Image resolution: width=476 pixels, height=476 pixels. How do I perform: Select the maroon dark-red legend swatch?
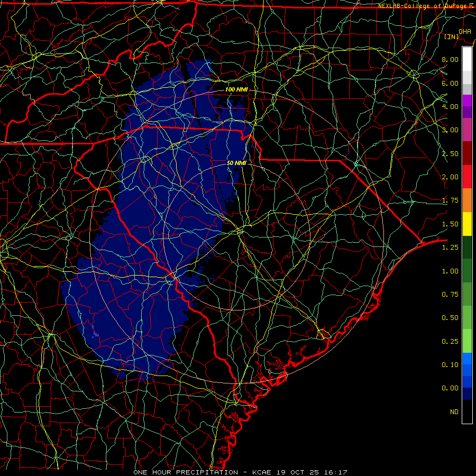click(467, 153)
